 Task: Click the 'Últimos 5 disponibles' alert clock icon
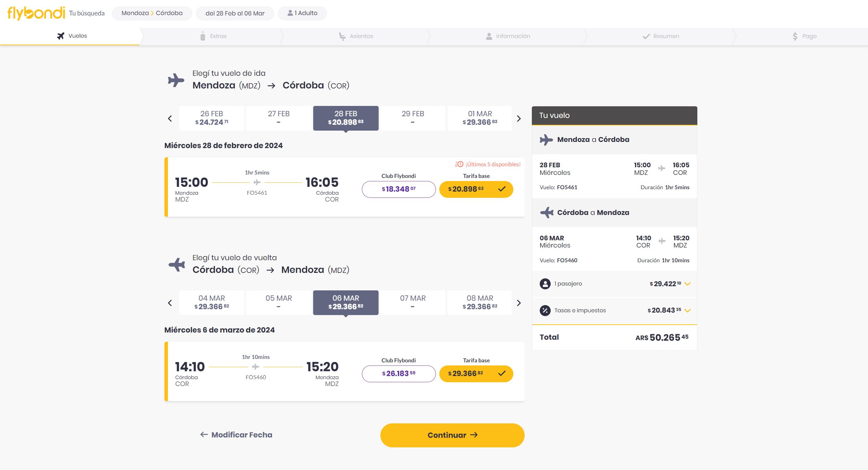tap(459, 164)
